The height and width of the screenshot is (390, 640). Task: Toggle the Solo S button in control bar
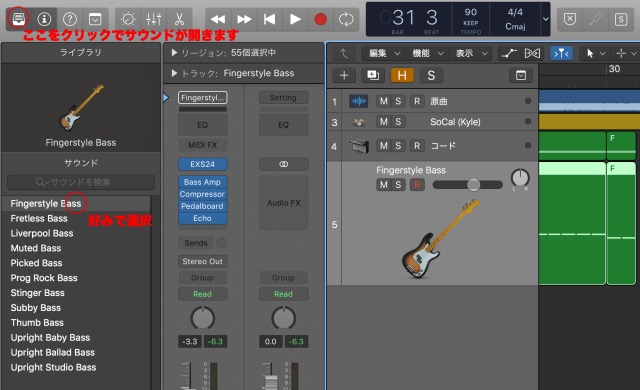pyautogui.click(x=621, y=19)
